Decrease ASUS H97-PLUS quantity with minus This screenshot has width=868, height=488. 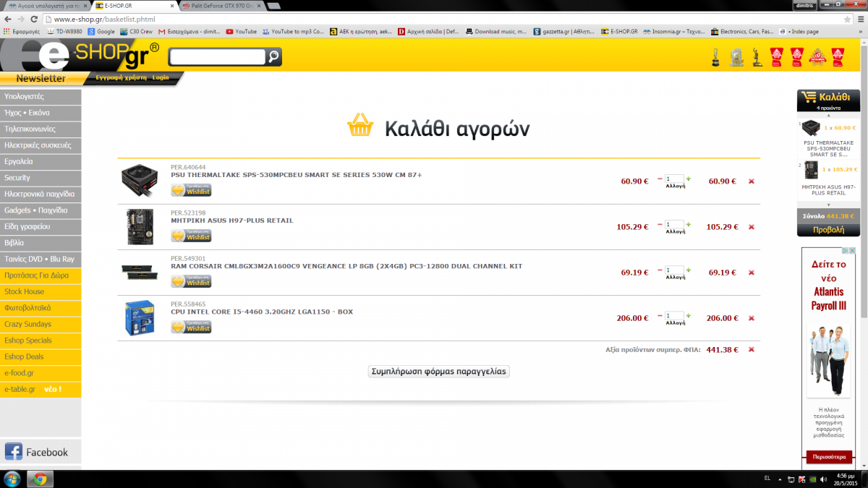coord(660,224)
